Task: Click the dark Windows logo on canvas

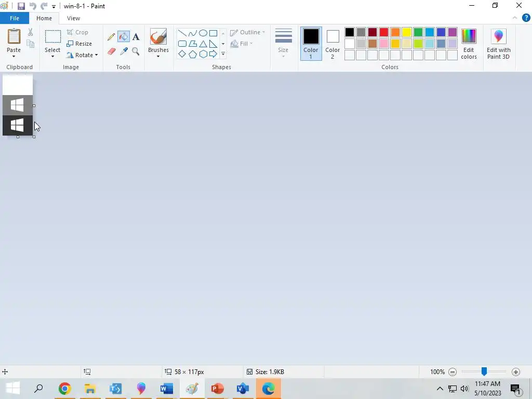Action: click(x=18, y=126)
